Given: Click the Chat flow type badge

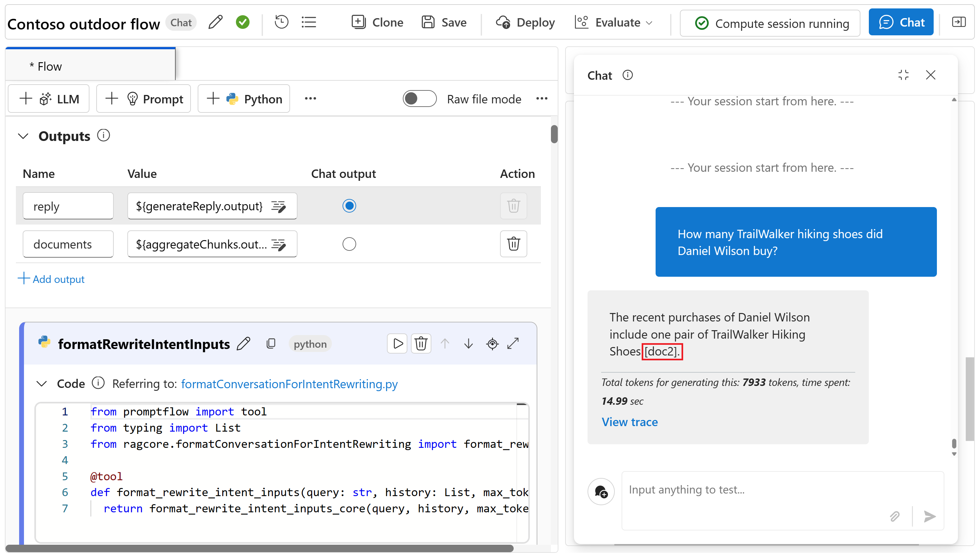Looking at the screenshot, I should coord(181,22).
